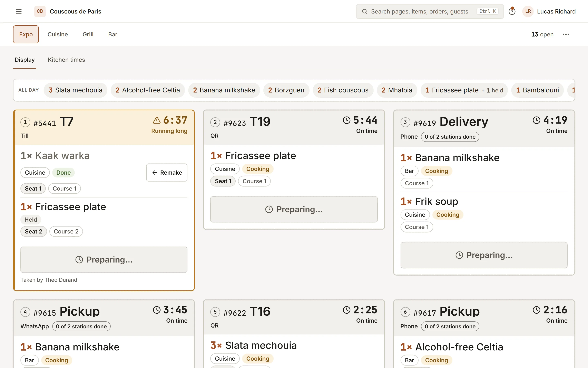Click the Preparing button on ticket T7
Image resolution: width=588 pixels, height=368 pixels.
[x=104, y=260]
